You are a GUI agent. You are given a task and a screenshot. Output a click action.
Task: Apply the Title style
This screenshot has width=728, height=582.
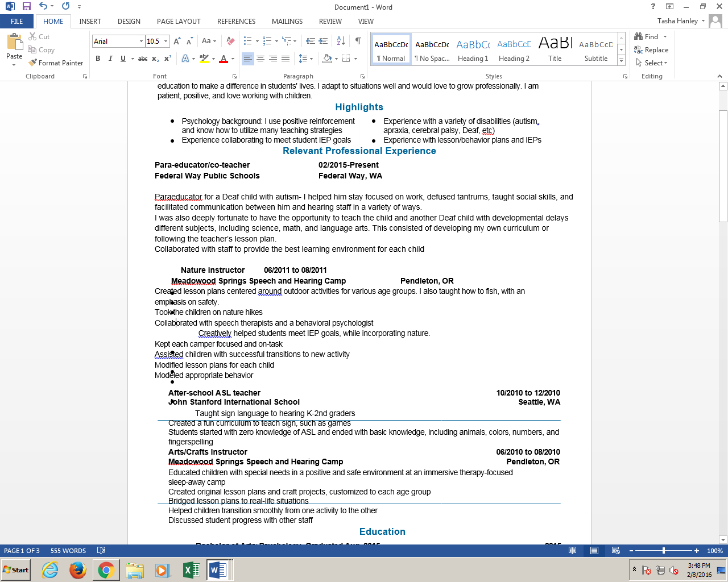coord(555,49)
